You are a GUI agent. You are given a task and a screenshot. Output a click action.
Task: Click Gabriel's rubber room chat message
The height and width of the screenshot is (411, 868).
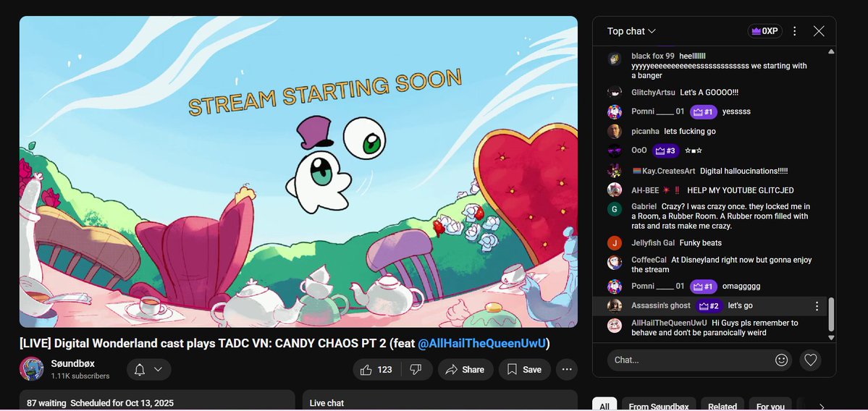[x=720, y=216]
